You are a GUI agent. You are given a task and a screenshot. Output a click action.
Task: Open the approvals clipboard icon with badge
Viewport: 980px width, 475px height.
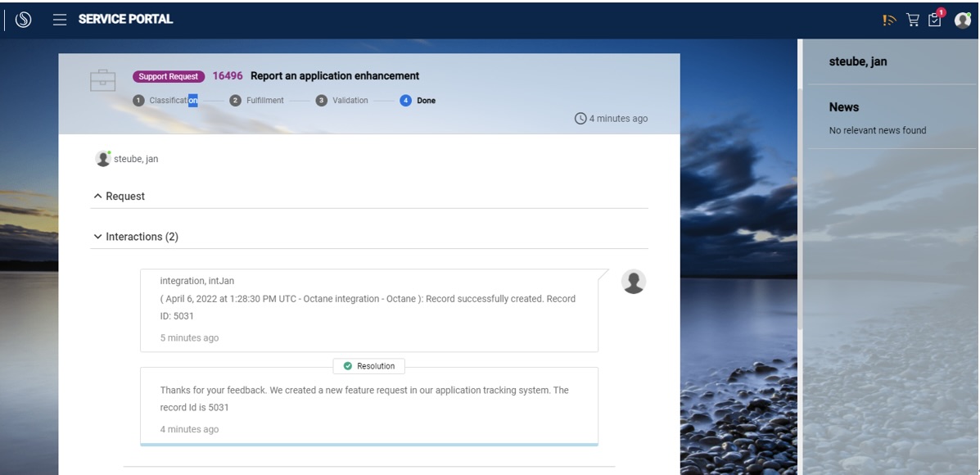pyautogui.click(x=935, y=20)
